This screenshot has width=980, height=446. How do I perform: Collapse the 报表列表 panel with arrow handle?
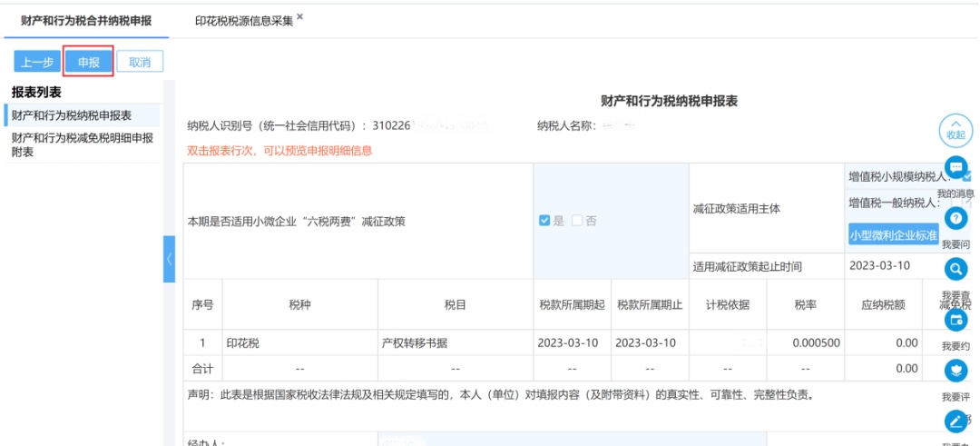(x=169, y=259)
